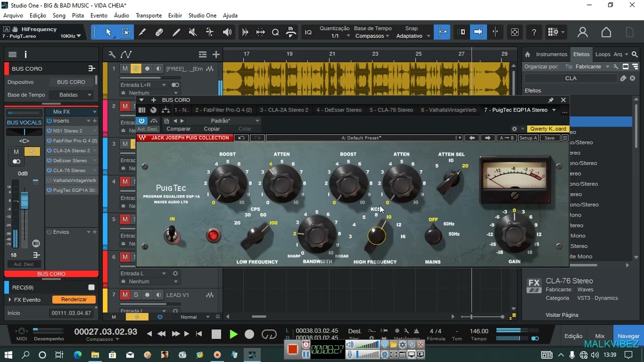Toggle Solo on BUS VOCALS channel
Viewport: 644px width, 362px height.
(x=32, y=152)
